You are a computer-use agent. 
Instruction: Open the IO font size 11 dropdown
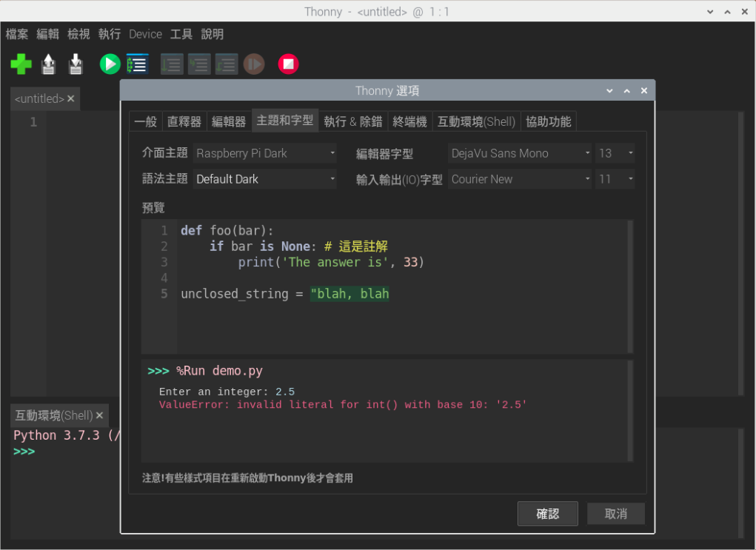[x=615, y=179]
